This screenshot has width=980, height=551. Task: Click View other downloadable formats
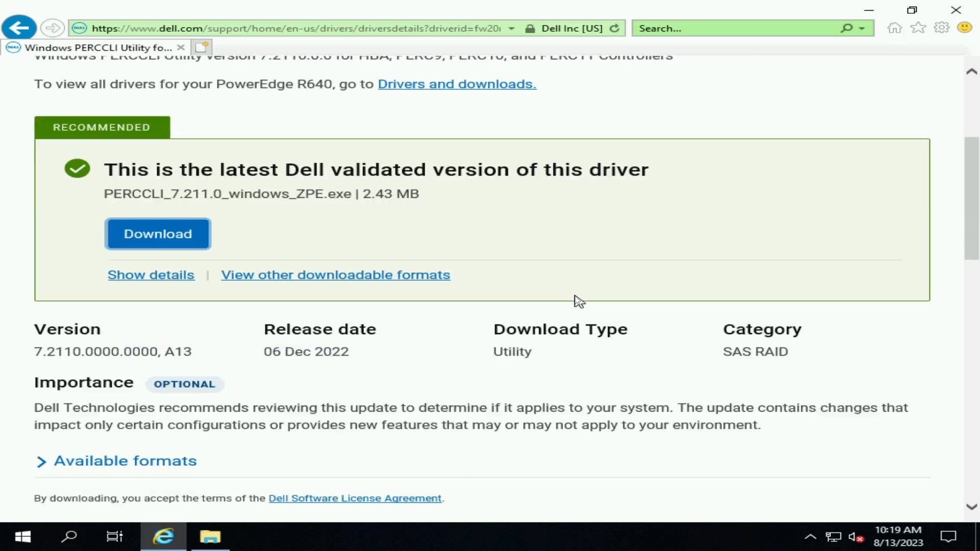(336, 274)
